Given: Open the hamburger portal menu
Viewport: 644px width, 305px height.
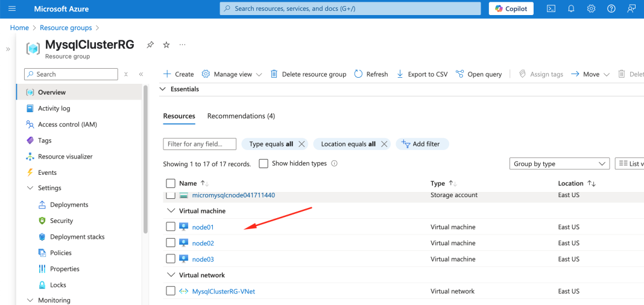Looking at the screenshot, I should 12,8.
